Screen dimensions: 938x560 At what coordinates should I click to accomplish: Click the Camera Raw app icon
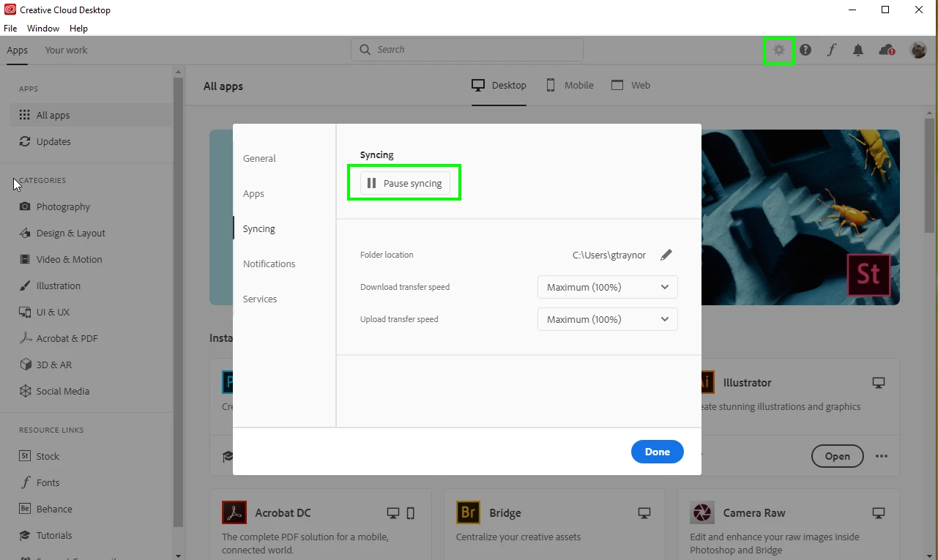(x=702, y=512)
